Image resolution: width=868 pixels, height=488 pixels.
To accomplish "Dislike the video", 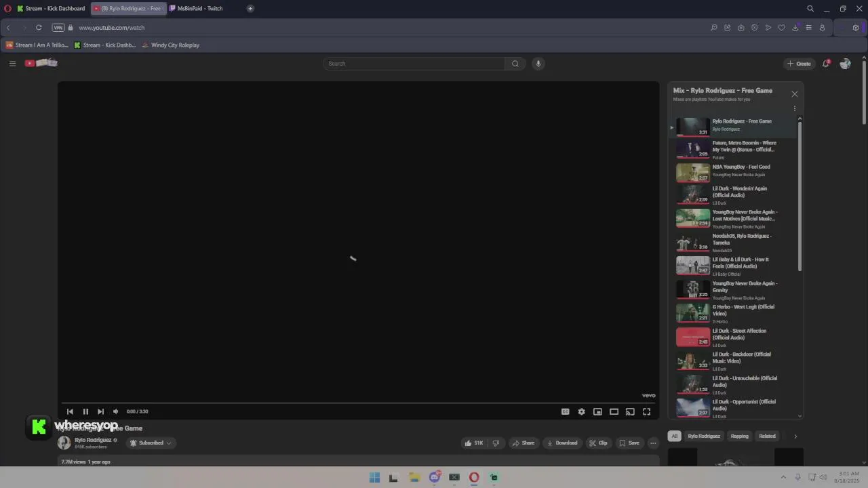I will (x=496, y=443).
